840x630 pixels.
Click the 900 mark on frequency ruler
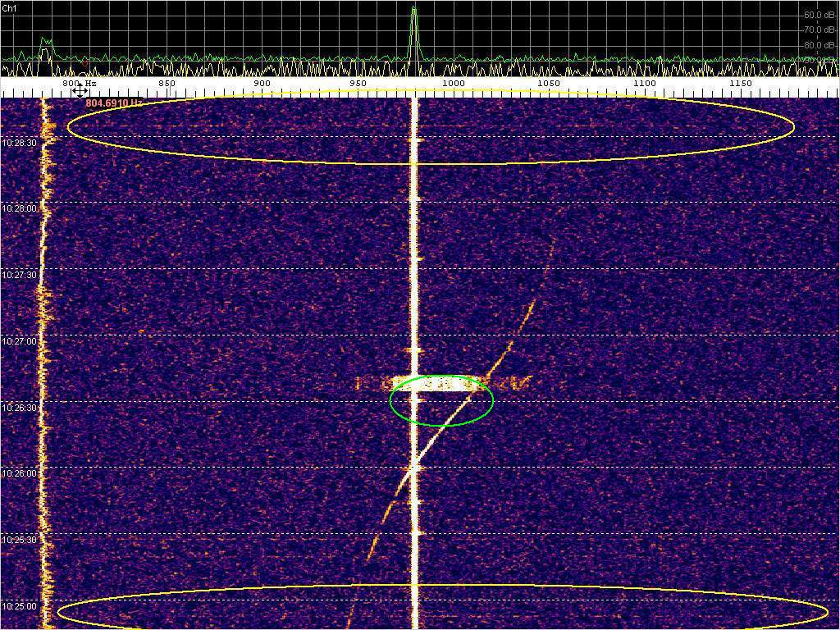262,84
